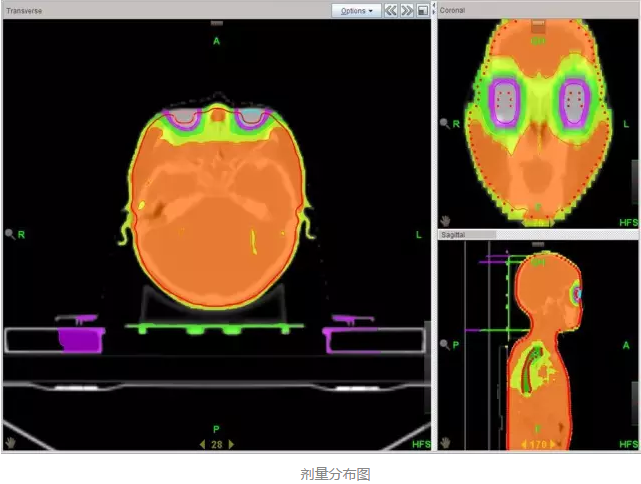
Task: Go to previous sagittal slice arrow
Action: (522, 444)
